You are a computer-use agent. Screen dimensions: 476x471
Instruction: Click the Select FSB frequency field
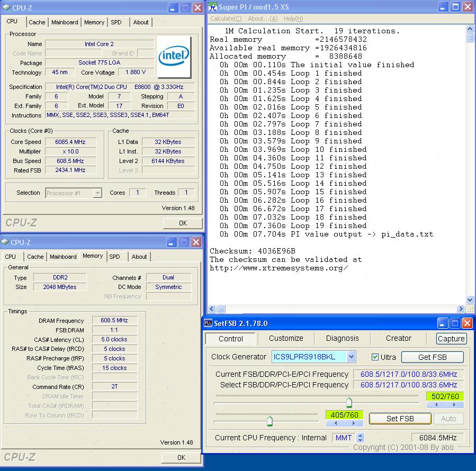coord(409,385)
